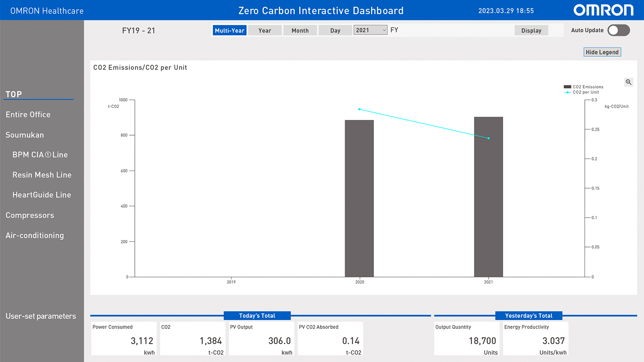Open User-set parameters link
Image resolution: width=644 pixels, height=362 pixels.
tap(41, 316)
